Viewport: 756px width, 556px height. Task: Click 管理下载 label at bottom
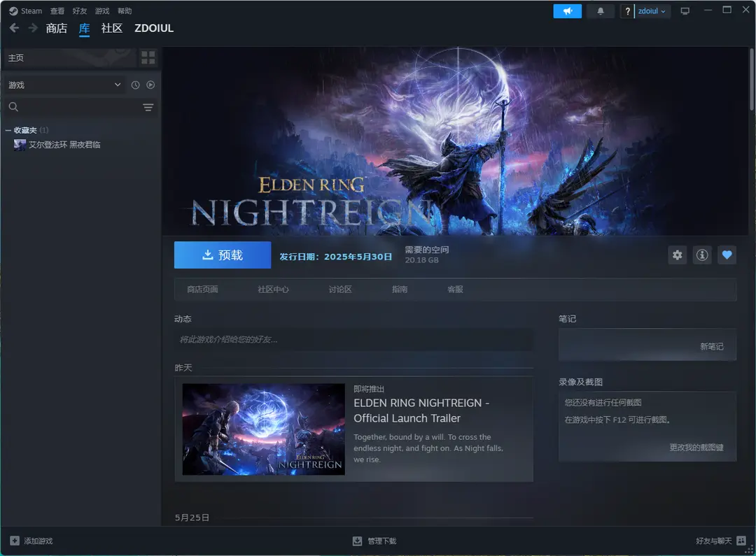pos(382,541)
